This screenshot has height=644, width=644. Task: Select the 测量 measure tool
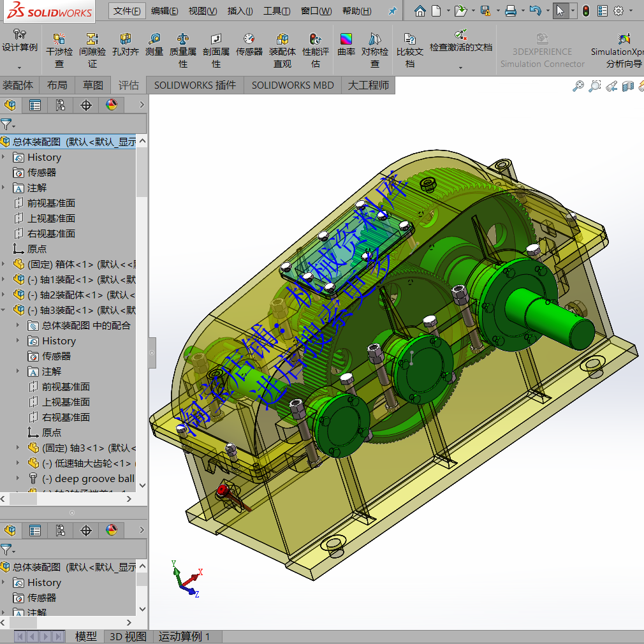coord(154,48)
